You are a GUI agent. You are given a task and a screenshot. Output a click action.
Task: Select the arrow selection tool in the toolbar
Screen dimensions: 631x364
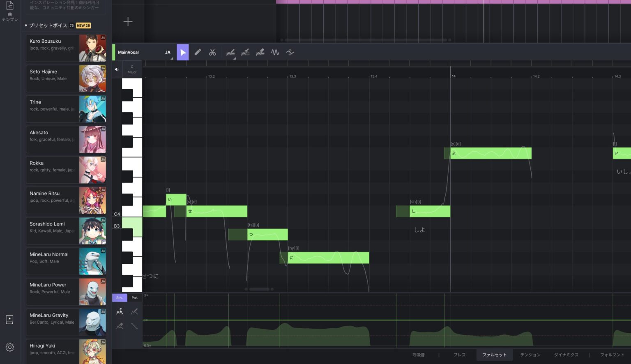[183, 52]
